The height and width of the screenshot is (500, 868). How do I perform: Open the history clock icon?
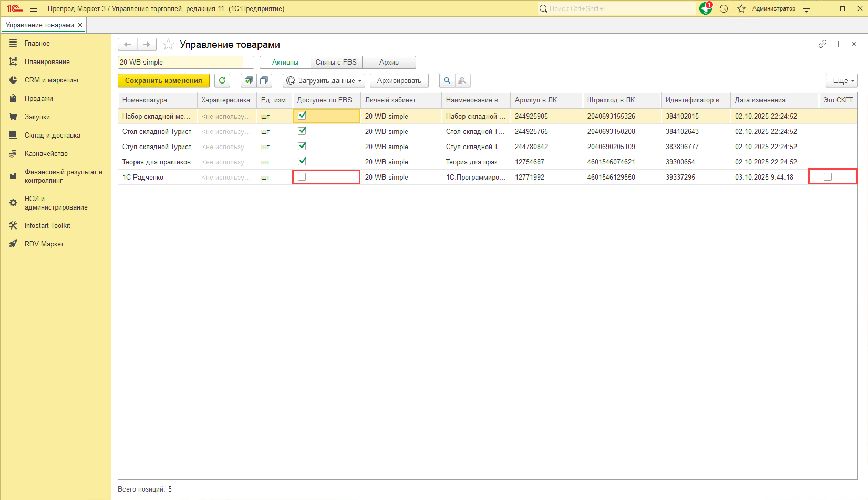click(x=724, y=8)
